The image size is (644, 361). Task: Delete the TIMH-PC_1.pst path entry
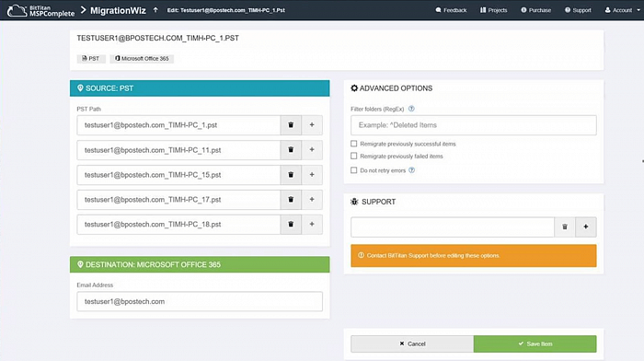[291, 125]
